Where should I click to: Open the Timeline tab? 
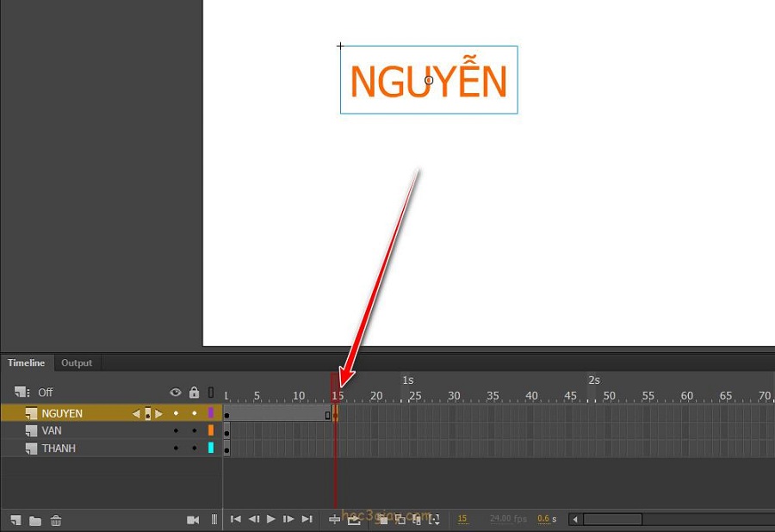(x=27, y=363)
